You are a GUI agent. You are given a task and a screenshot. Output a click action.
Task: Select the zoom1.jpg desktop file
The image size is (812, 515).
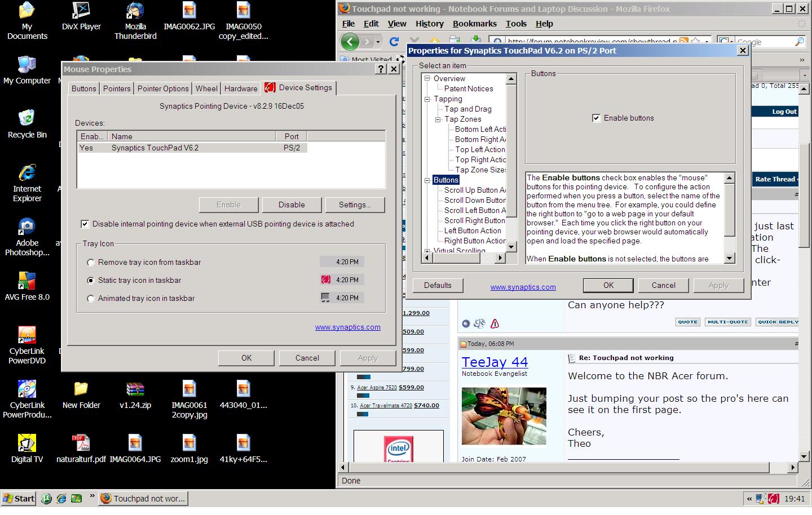[x=189, y=449]
